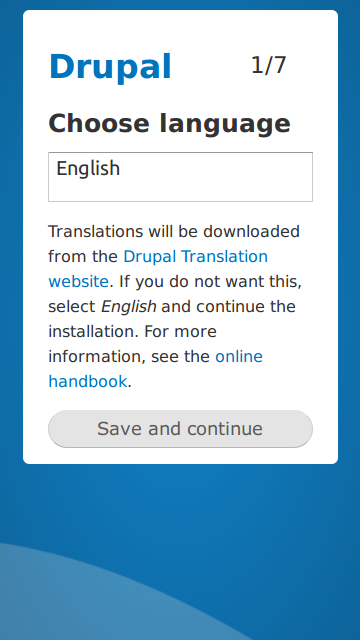Viewport: 360px width, 640px height.
Task: Click empty space below English in listbox
Action: point(180,190)
